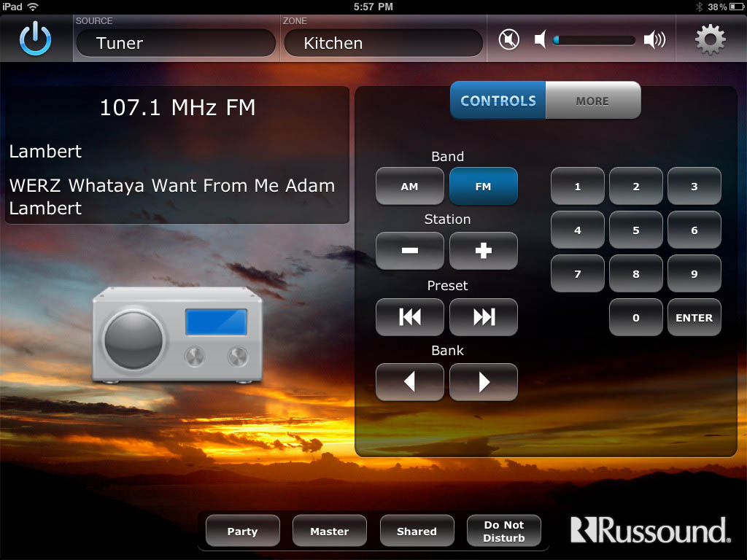The width and height of the screenshot is (747, 560).
Task: Enable Party mode
Action: pyautogui.click(x=242, y=532)
